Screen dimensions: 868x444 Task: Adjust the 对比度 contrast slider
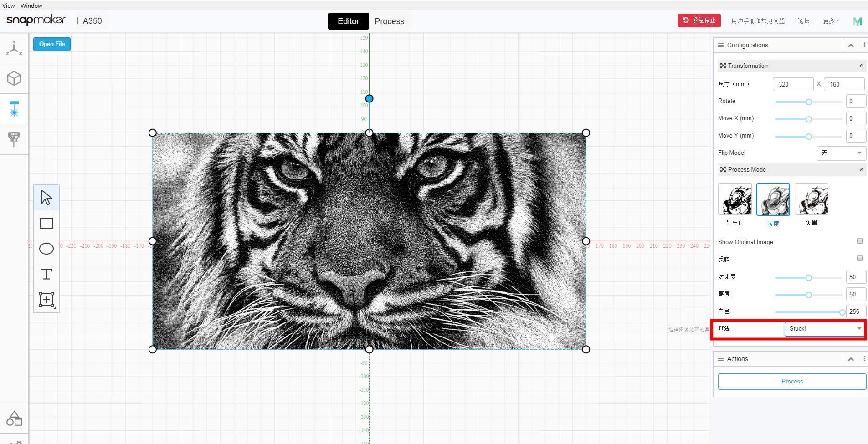pyautogui.click(x=809, y=278)
